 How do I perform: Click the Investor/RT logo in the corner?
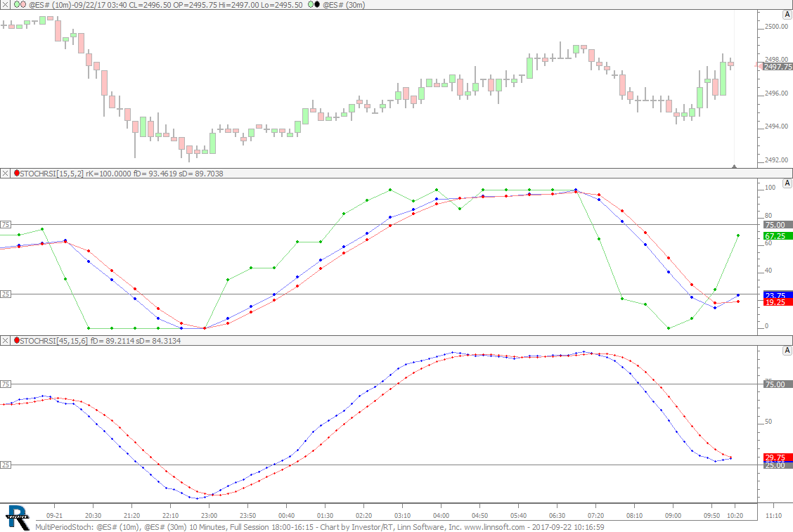click(x=17, y=518)
